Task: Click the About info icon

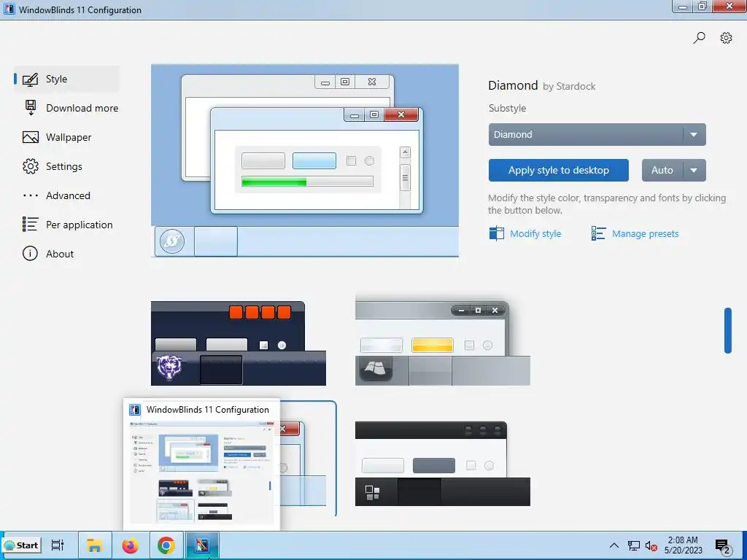Action: click(30, 253)
